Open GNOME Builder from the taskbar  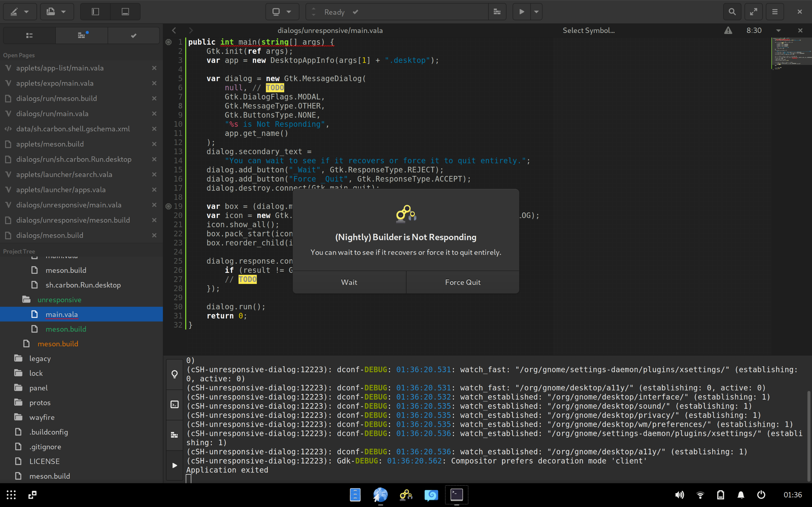pyautogui.click(x=405, y=495)
